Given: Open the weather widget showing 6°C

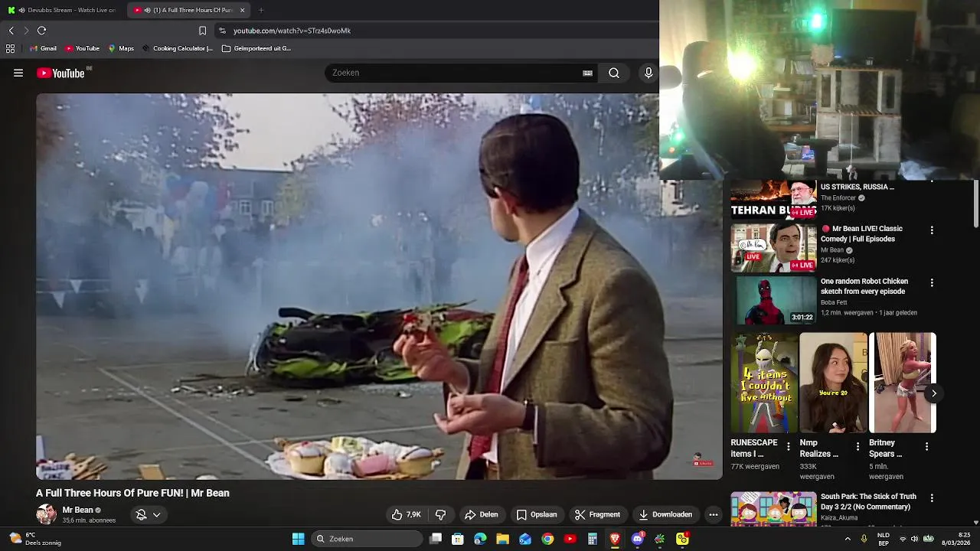Looking at the screenshot, I should [34, 539].
